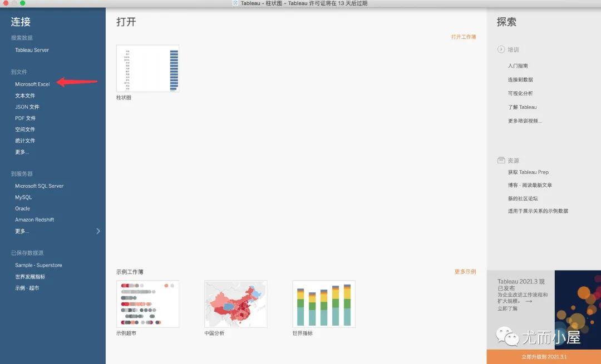Open the 示例 - 超市 saved data source
The width and height of the screenshot is (601, 364).
point(27,288)
